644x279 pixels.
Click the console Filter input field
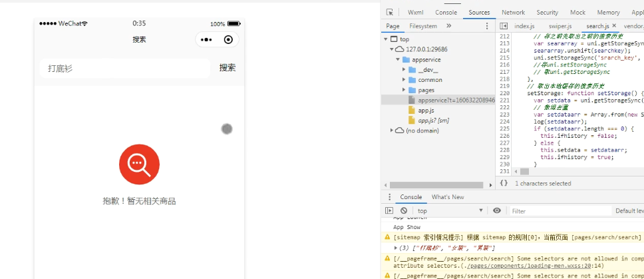point(560,211)
